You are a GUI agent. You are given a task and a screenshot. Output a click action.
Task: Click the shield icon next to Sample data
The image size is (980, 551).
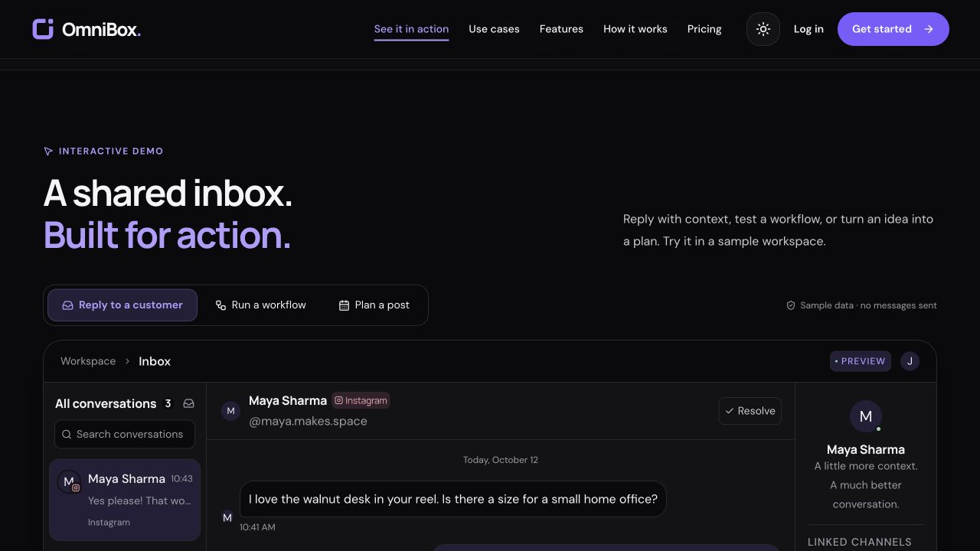(791, 305)
